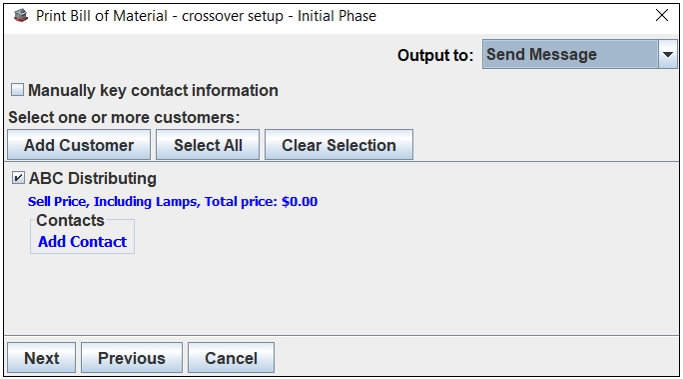Click the Add Customer button
Viewport: 683px width, 379px height.
point(79,145)
